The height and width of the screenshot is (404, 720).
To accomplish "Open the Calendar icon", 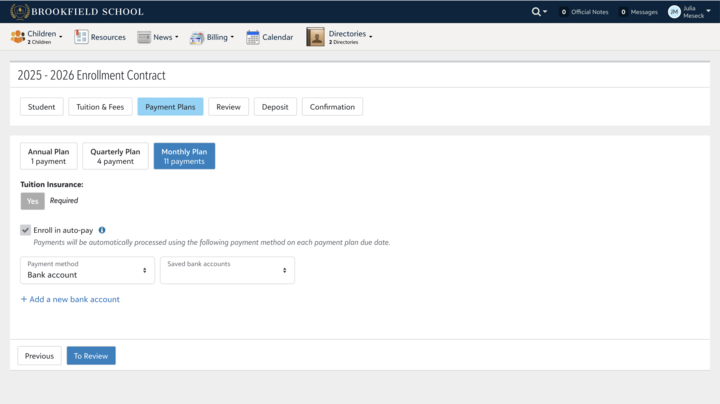I will pyautogui.click(x=253, y=37).
